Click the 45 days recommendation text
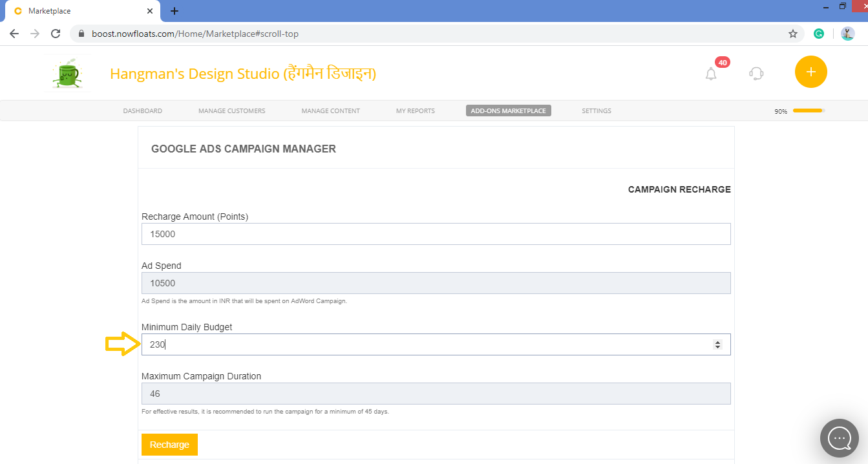This screenshot has width=868, height=464. tap(265, 412)
